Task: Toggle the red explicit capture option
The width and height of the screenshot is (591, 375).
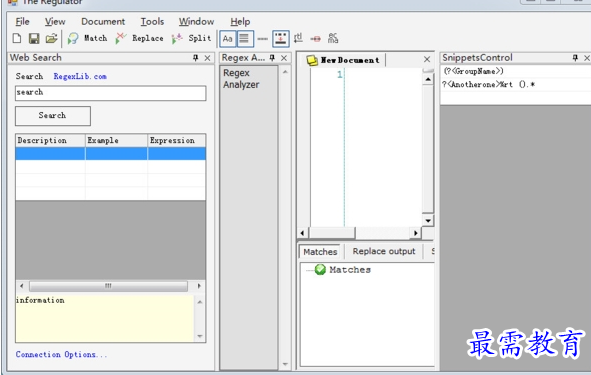Action: pyautogui.click(x=315, y=39)
